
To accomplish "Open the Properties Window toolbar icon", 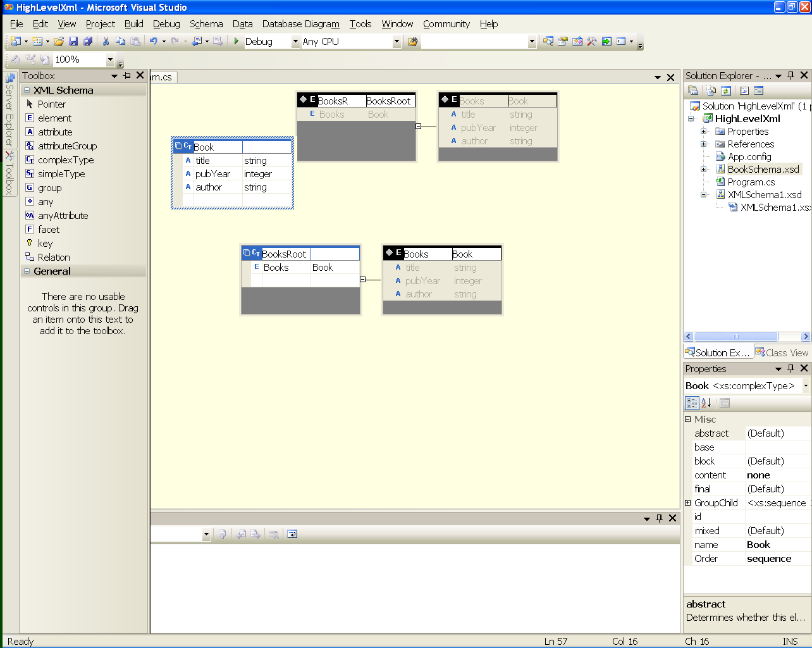I will 563,41.
